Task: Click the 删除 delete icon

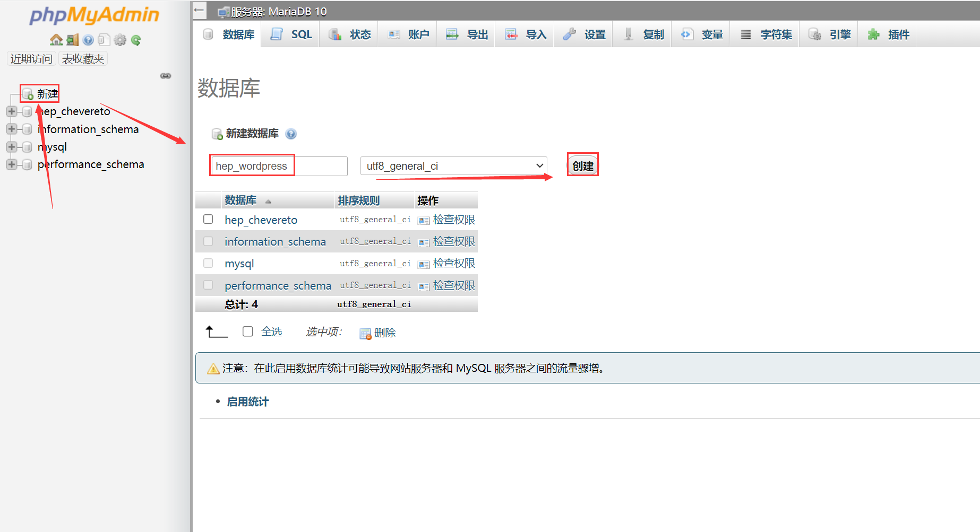Action: pos(365,333)
